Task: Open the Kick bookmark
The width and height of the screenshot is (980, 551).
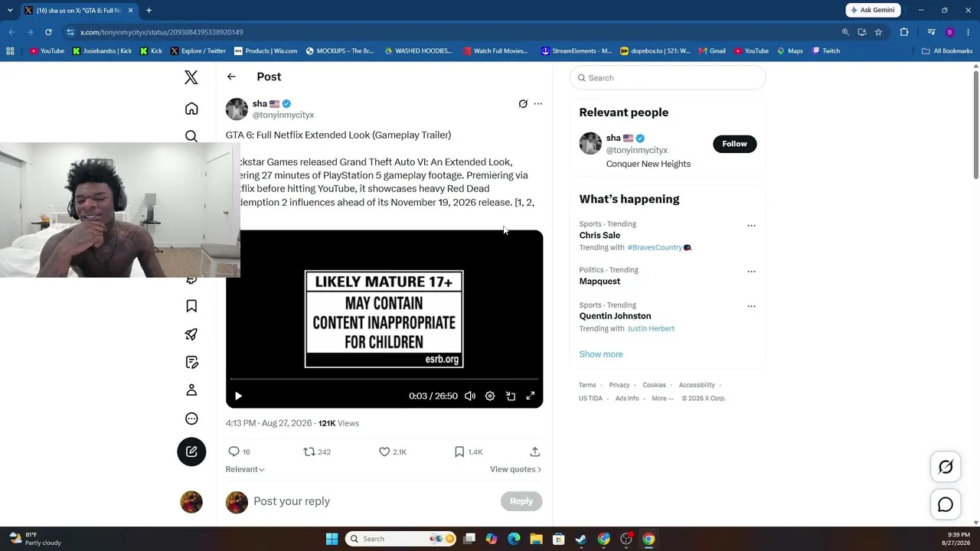Action: click(152, 51)
